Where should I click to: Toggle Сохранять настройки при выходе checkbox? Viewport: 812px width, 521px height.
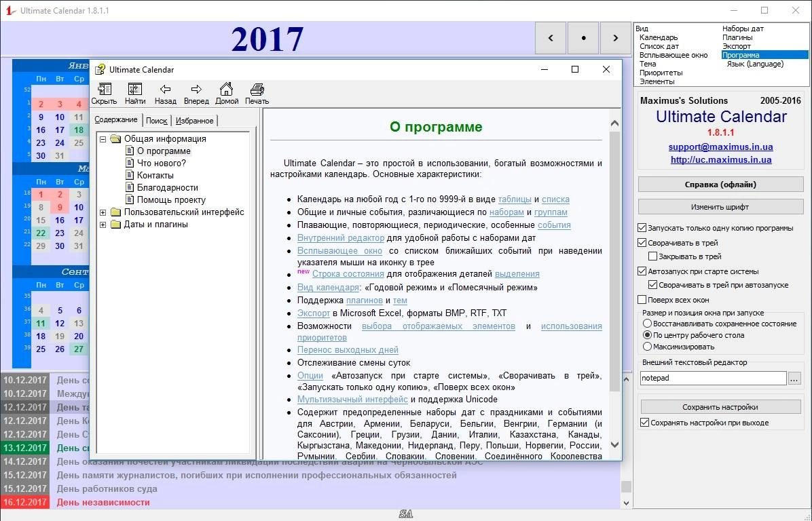point(645,423)
